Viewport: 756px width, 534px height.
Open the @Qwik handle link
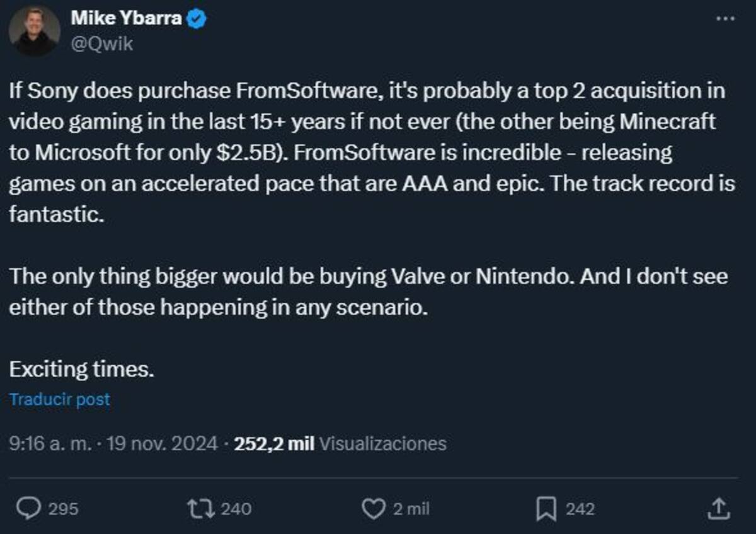point(101,45)
